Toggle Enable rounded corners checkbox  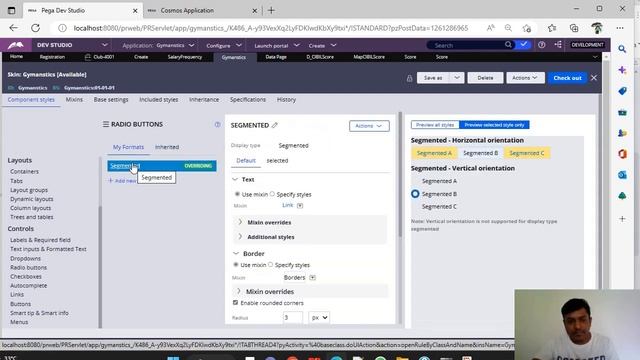pos(236,303)
